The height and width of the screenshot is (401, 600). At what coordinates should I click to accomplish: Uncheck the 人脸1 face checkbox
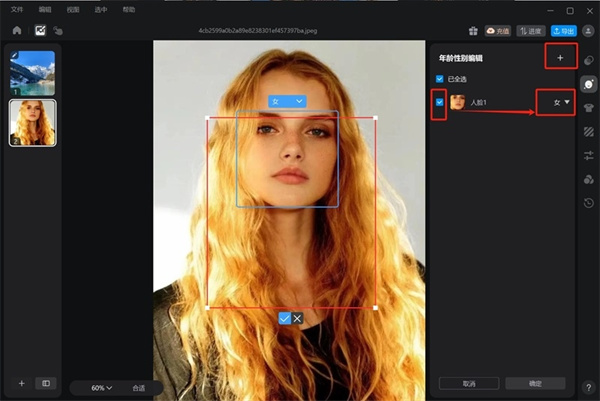pos(441,102)
